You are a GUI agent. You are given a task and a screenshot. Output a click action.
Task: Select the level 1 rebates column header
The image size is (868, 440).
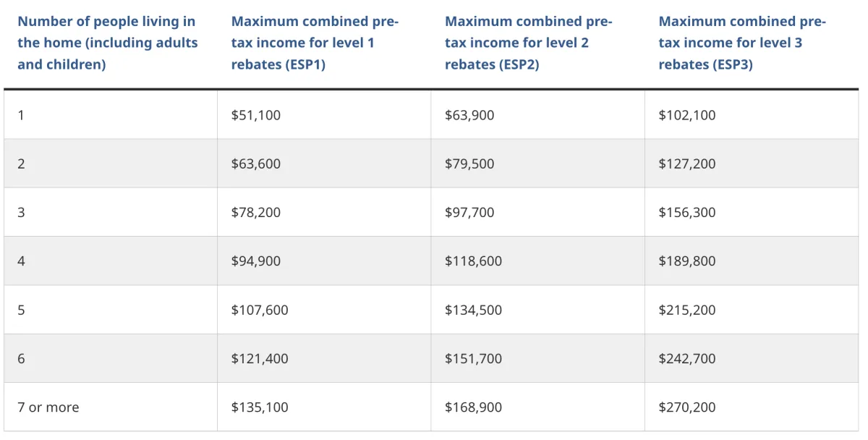[x=315, y=43]
